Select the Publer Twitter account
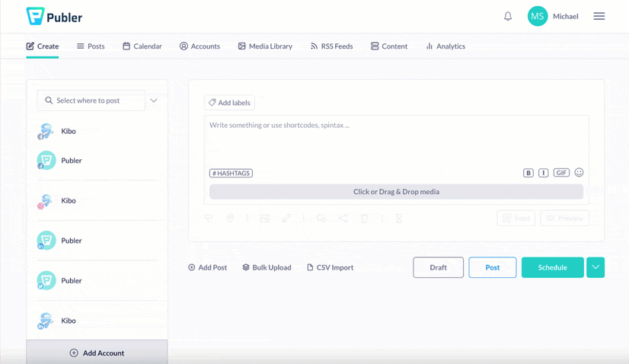The height and width of the screenshot is (364, 629). click(71, 280)
